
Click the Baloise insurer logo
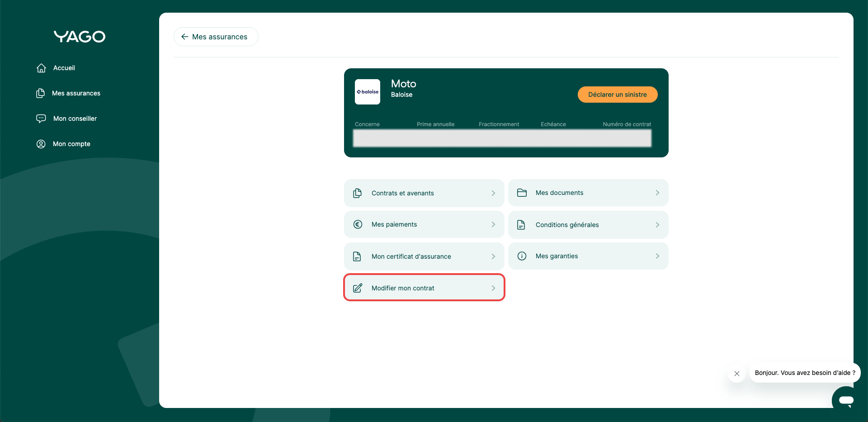[368, 92]
